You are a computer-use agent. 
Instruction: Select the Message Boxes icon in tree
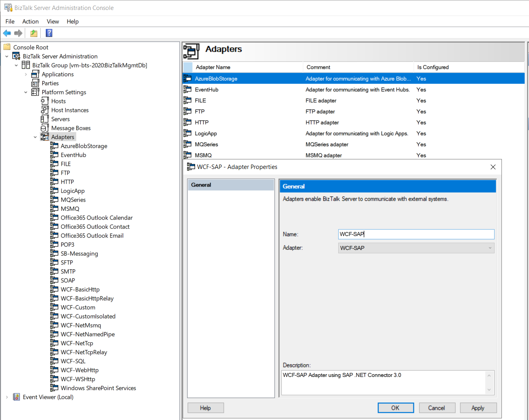pyautogui.click(x=45, y=128)
